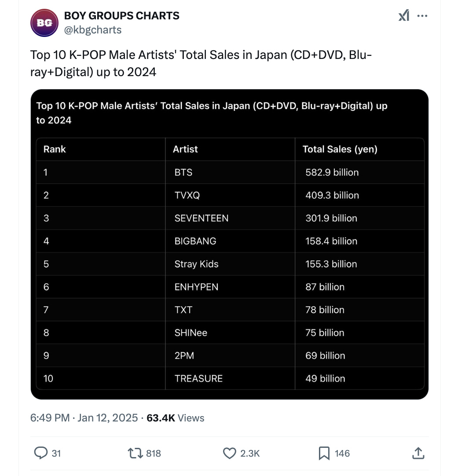Open the three-dot more options menu

[422, 16]
